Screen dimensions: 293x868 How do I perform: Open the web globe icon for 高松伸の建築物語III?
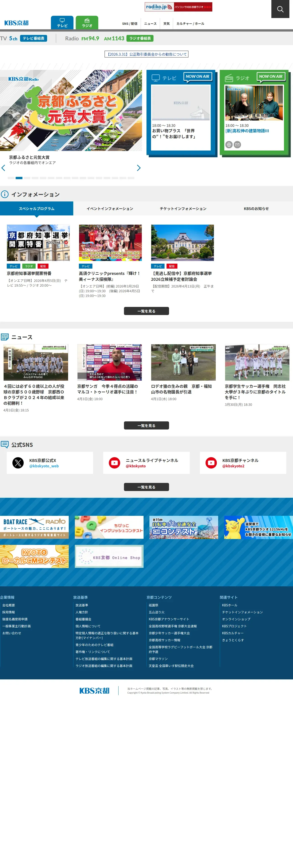229,145
